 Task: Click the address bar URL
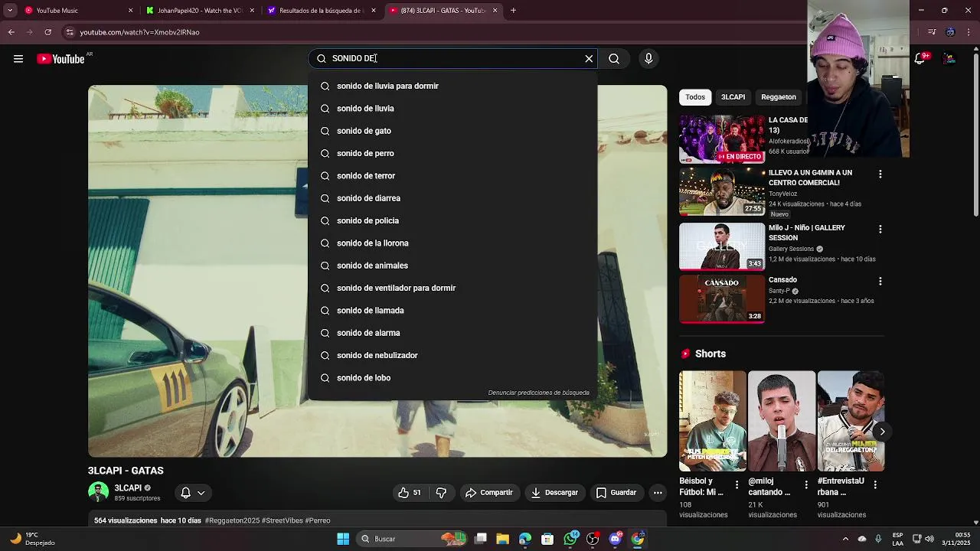click(x=139, y=32)
